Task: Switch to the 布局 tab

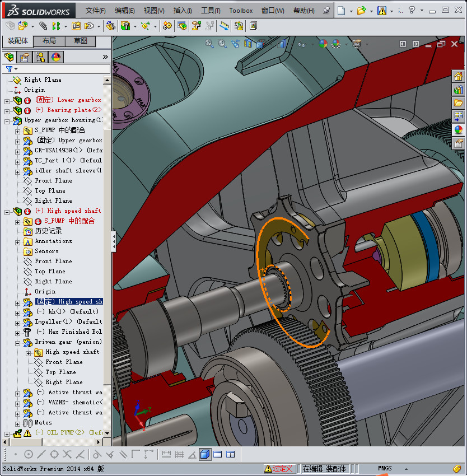Action: coord(49,41)
